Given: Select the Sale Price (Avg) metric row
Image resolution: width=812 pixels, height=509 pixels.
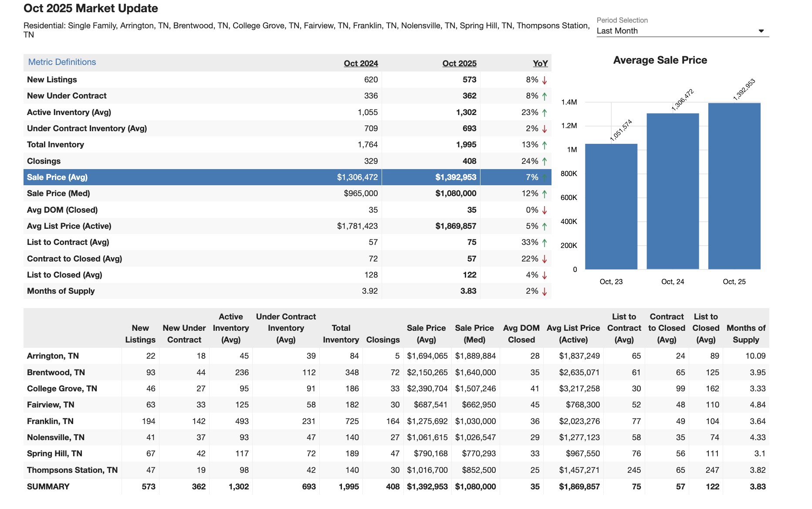Looking at the screenshot, I should pyautogui.click(x=57, y=177).
